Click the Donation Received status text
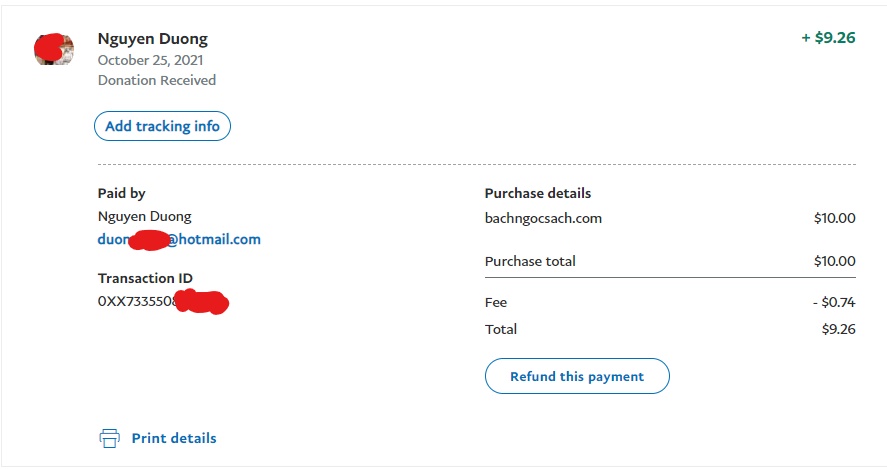This screenshot has height=469, width=887. click(x=157, y=80)
